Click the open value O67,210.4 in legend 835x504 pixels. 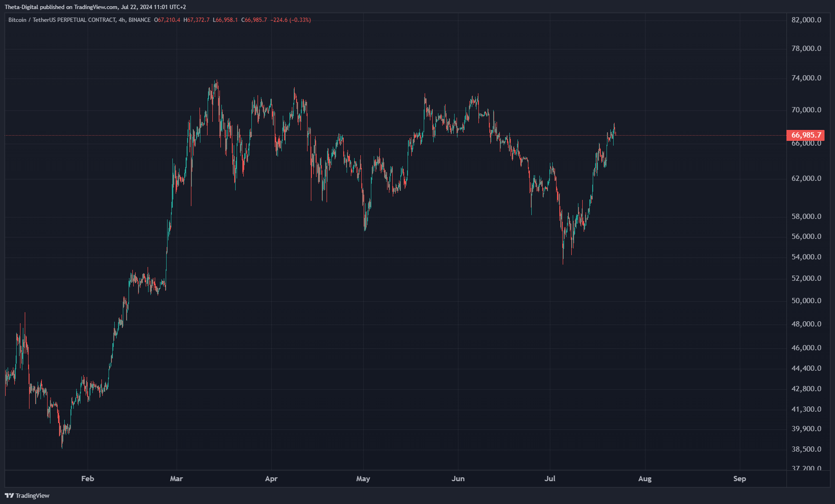tap(167, 20)
